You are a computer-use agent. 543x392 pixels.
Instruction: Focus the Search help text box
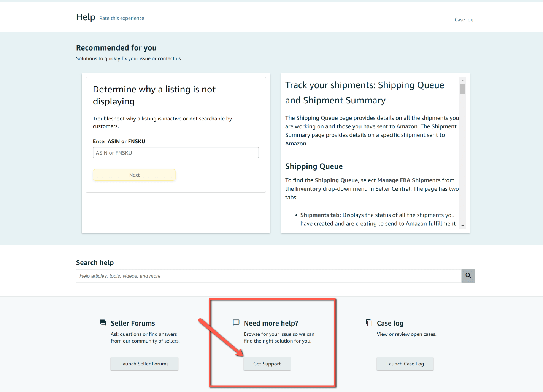pyautogui.click(x=269, y=276)
